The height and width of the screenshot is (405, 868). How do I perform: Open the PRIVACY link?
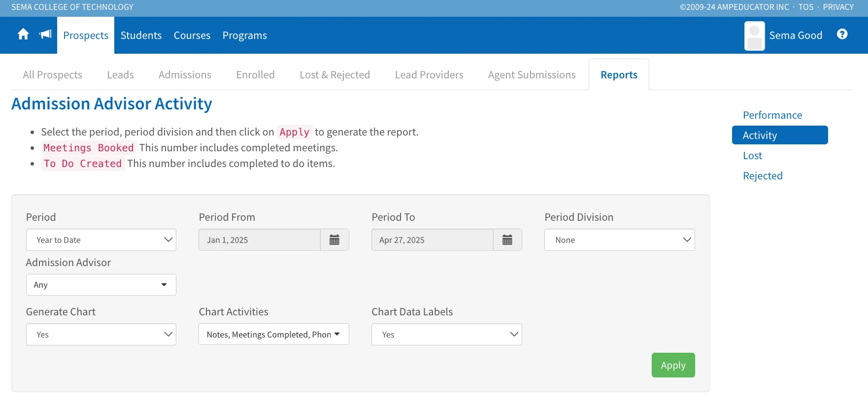point(838,7)
